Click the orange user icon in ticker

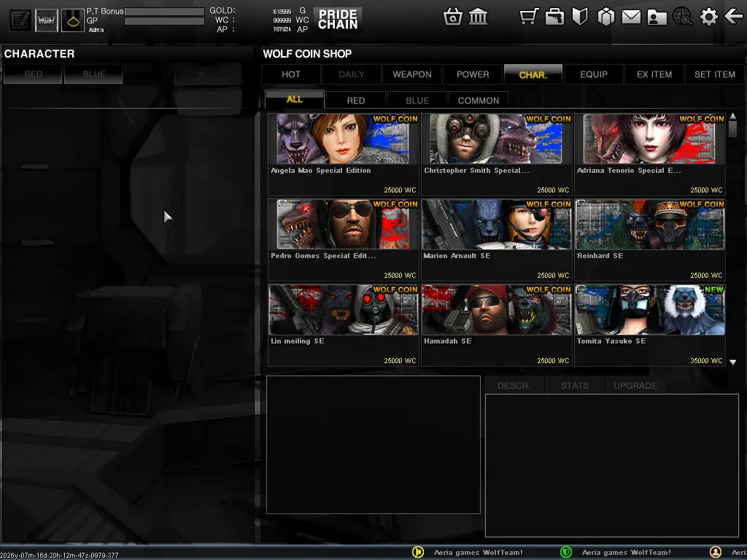point(716,552)
